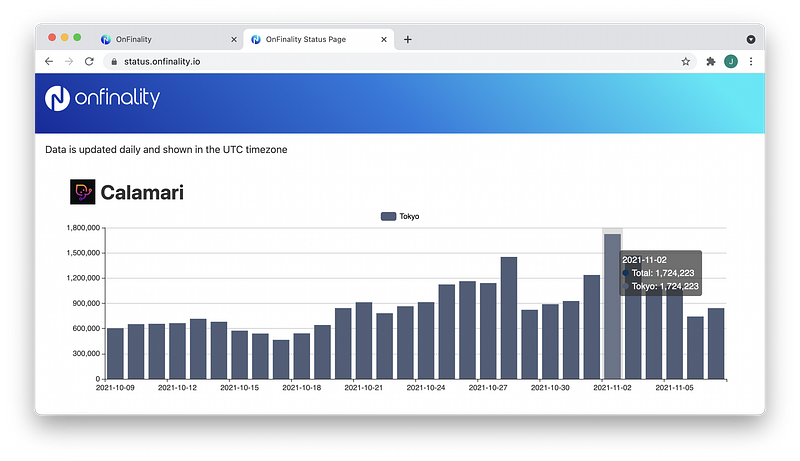Open a new tab with the plus button
800x461 pixels.
408,39
